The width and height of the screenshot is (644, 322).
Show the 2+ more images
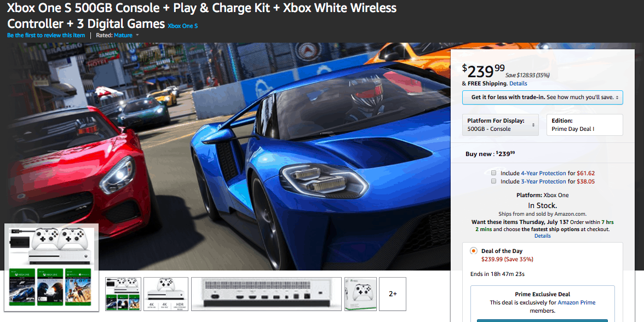pos(393,294)
